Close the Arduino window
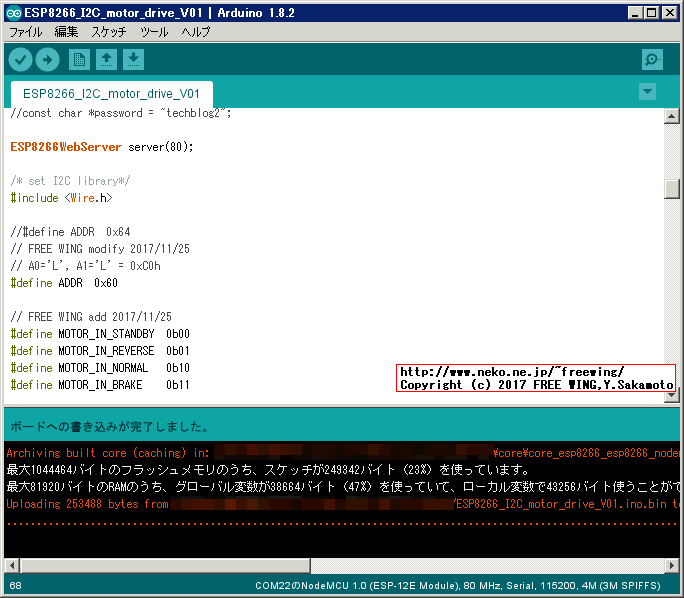The image size is (684, 598). pyautogui.click(x=670, y=13)
